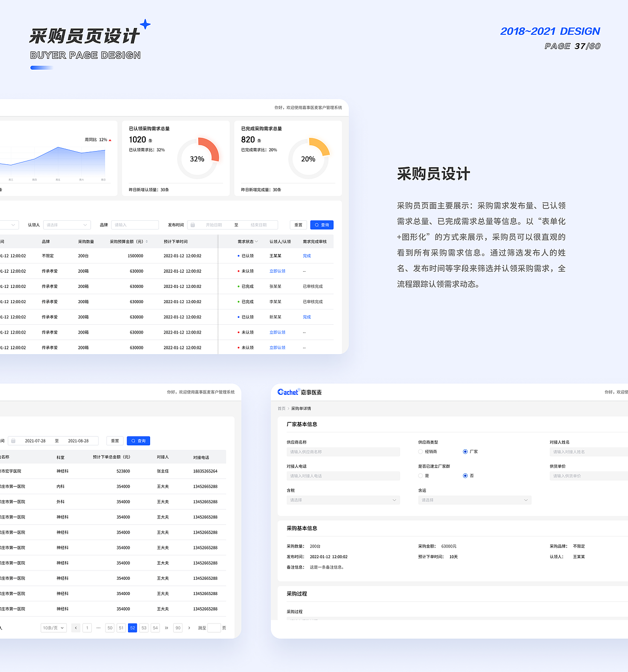This screenshot has width=628, height=672.
Task: Click the 李某某 claimant cell
Action: (x=275, y=302)
